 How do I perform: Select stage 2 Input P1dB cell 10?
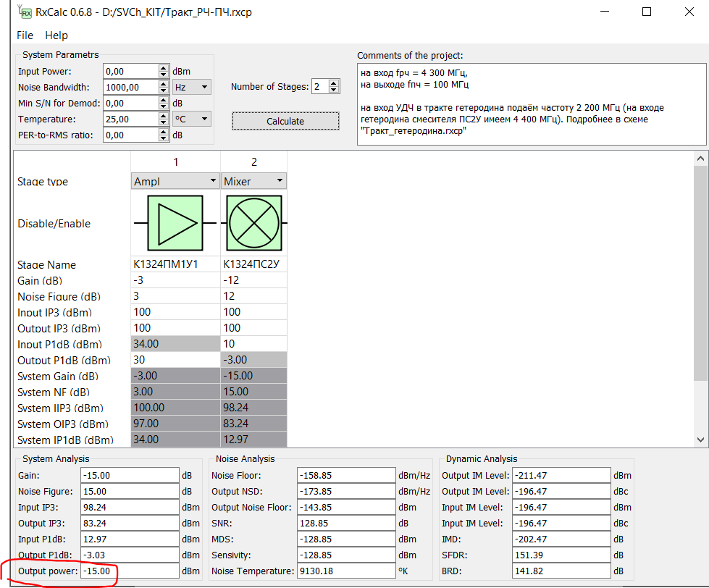pos(254,343)
